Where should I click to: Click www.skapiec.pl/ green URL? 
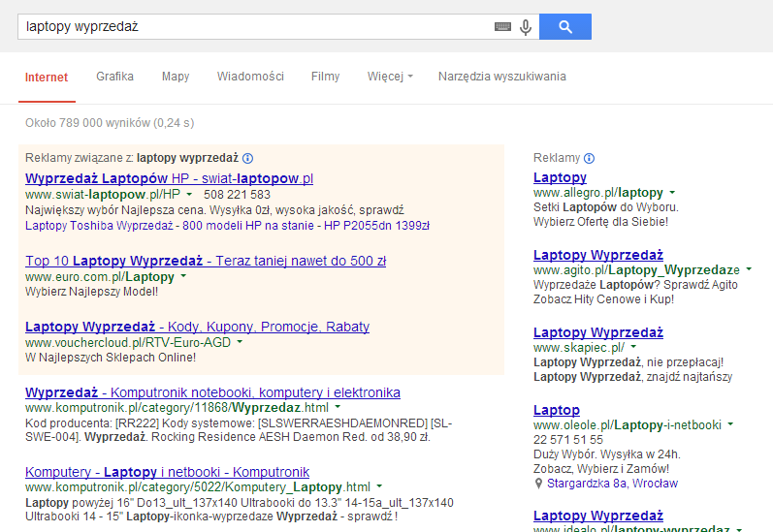coord(579,347)
